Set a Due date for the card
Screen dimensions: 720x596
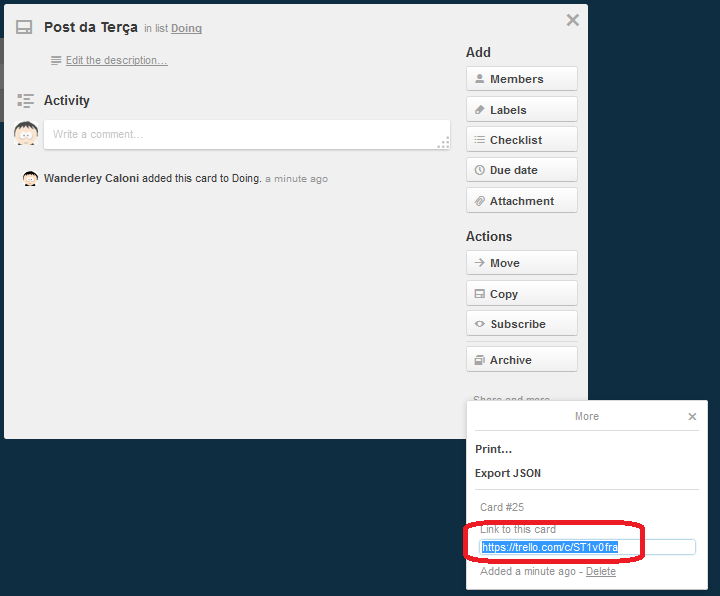(521, 170)
